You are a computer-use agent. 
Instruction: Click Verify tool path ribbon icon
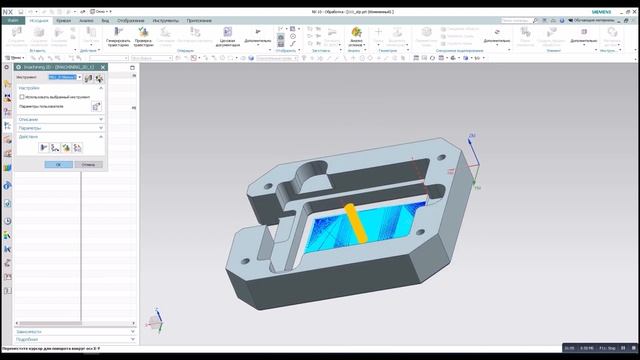143,37
